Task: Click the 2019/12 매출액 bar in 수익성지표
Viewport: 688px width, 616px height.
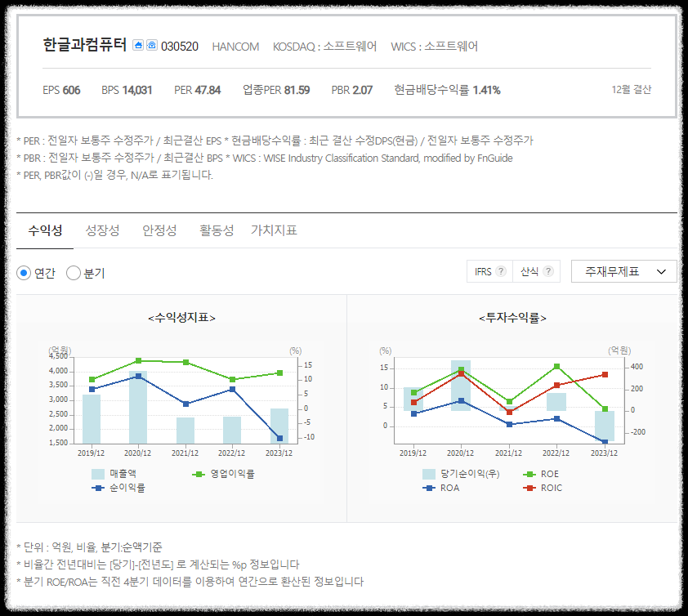Action: (92, 419)
